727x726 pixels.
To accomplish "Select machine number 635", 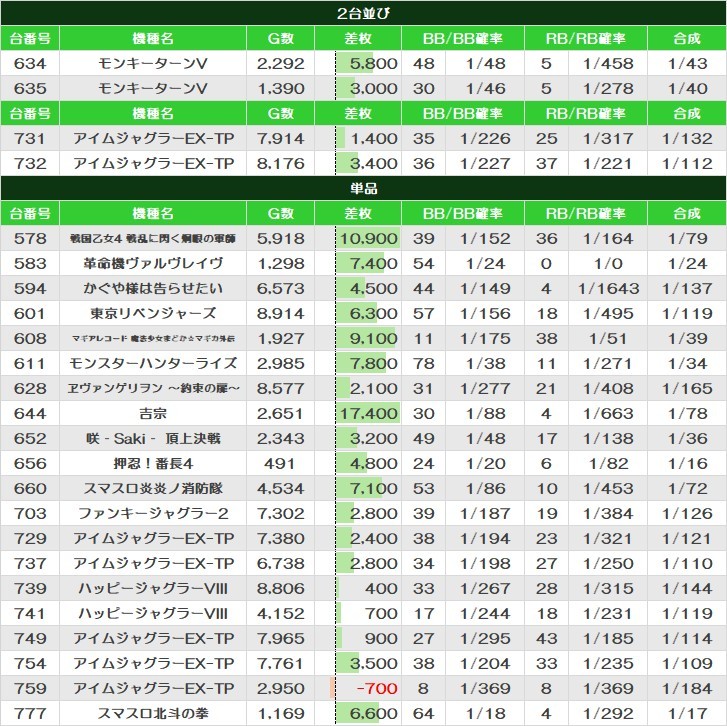I will [x=30, y=89].
